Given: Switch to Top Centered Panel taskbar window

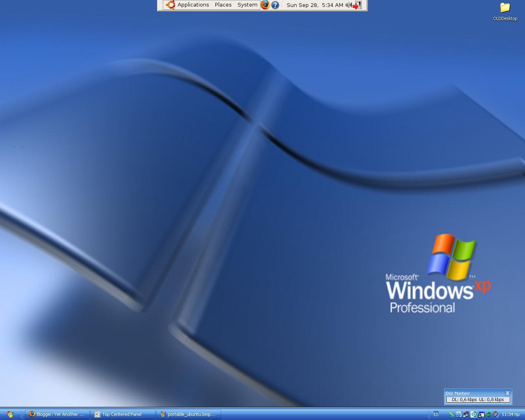Looking at the screenshot, I should [x=123, y=414].
